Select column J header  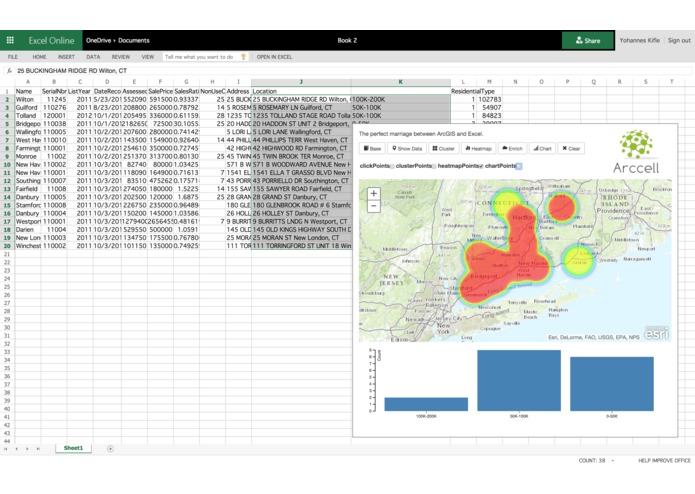pos(301,82)
